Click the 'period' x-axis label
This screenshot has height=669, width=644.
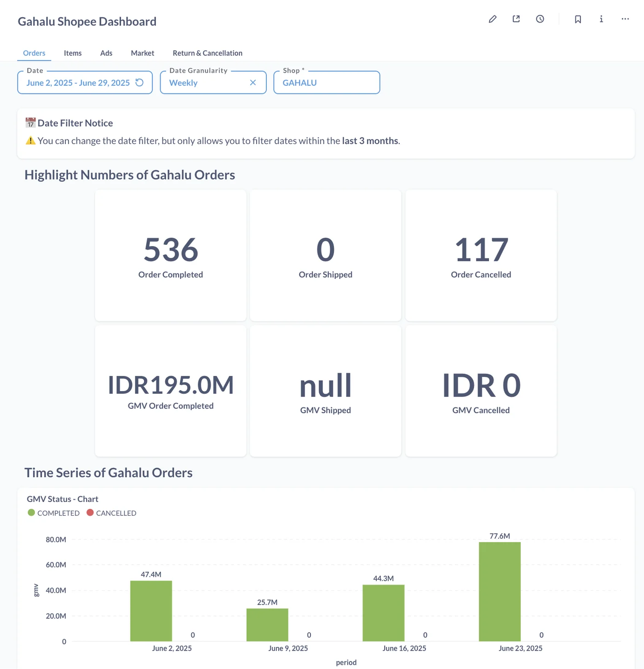pyautogui.click(x=346, y=663)
